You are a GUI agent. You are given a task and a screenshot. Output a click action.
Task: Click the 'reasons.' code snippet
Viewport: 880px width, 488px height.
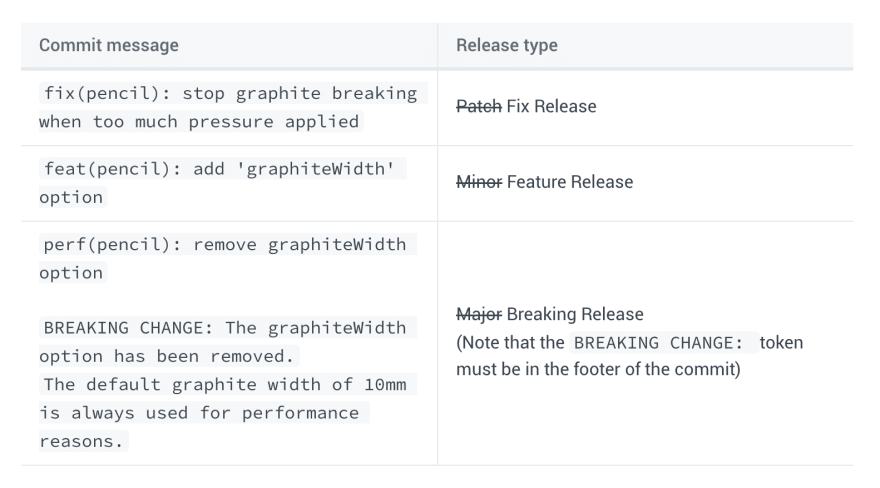coord(84,441)
